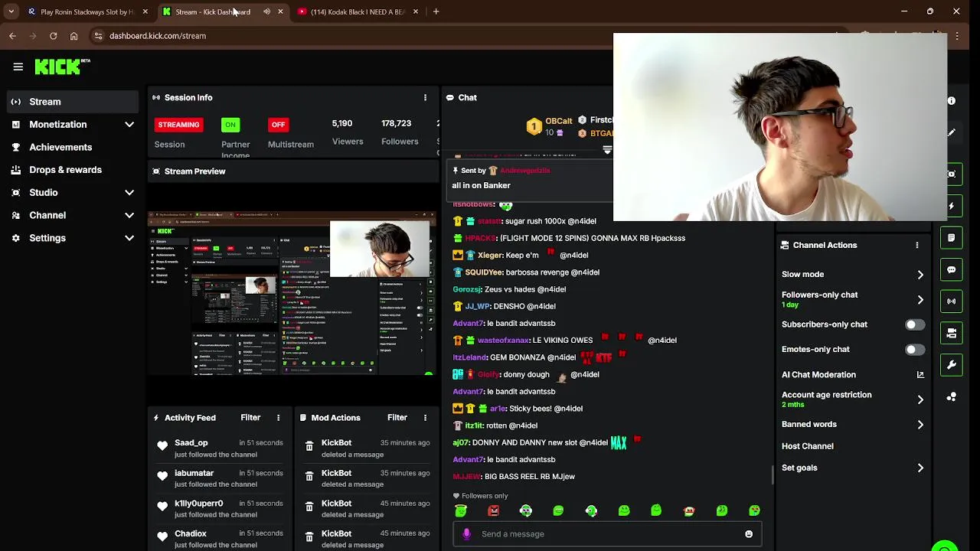The width and height of the screenshot is (980, 551).
Task: Open a new browser tab
Action: (x=436, y=11)
